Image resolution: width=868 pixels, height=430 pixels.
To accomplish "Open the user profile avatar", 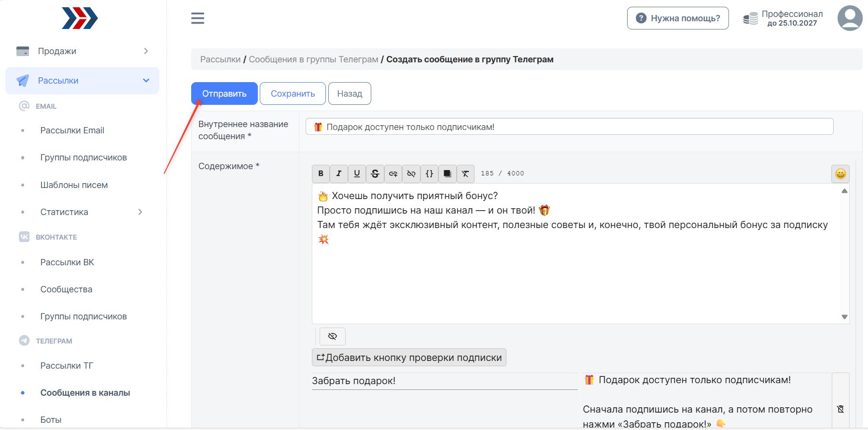I will pos(850,18).
